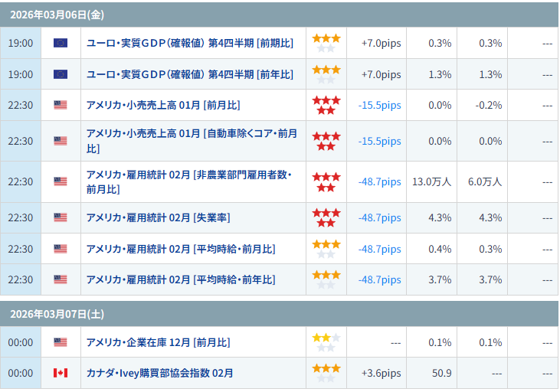Click star rating for Ivey購買部協会指数 row
The width and height of the screenshot is (560, 392).
[326, 373]
